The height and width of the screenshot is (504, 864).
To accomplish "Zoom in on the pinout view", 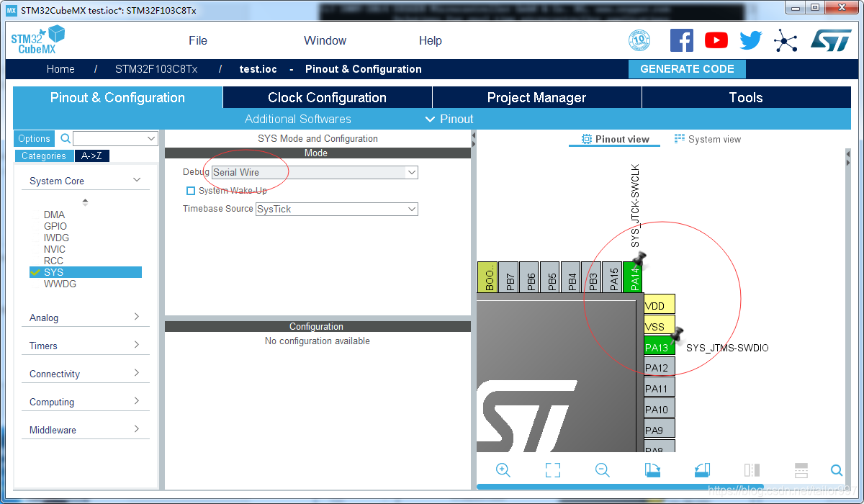I will [x=503, y=470].
